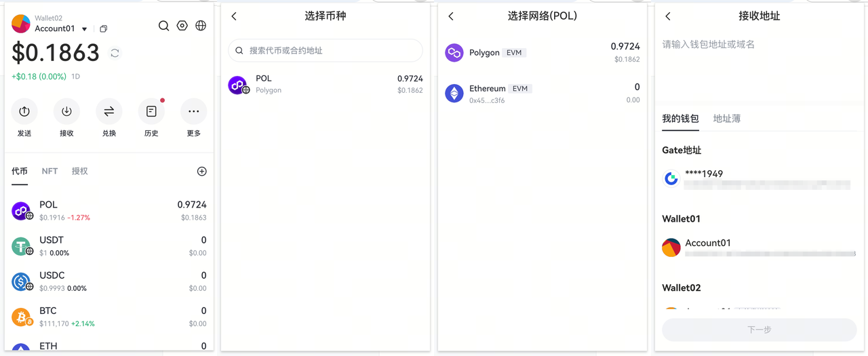
Task: Switch to the NFT tab
Action: tap(50, 172)
